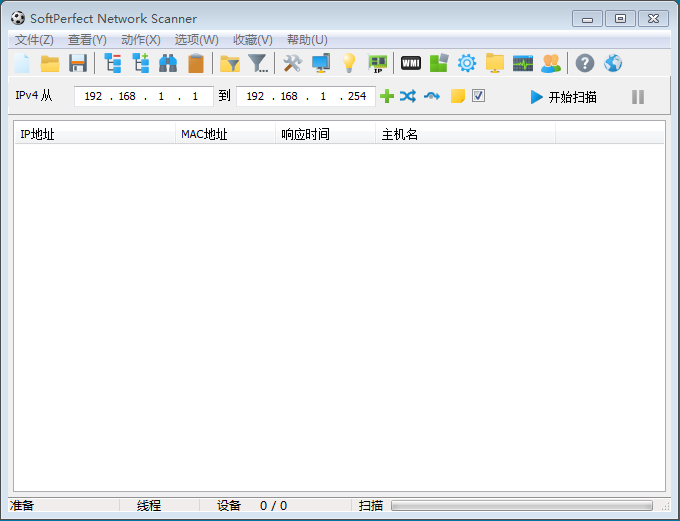
Task: Click the first octet of start IP
Action: (93, 97)
